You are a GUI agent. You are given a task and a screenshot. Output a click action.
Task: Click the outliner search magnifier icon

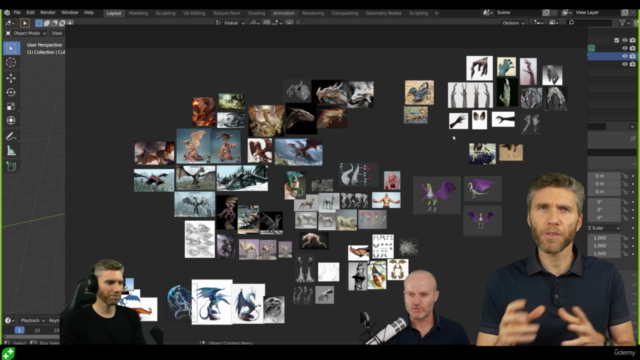point(571,23)
